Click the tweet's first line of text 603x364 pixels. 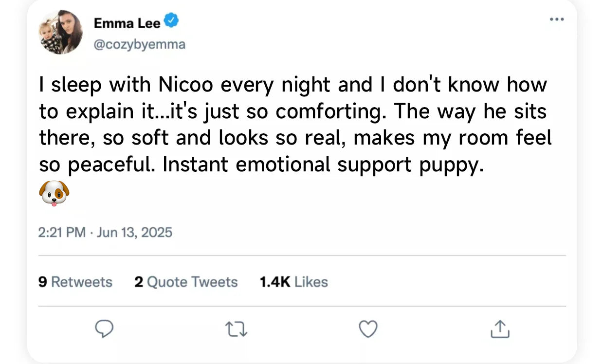coord(293,86)
